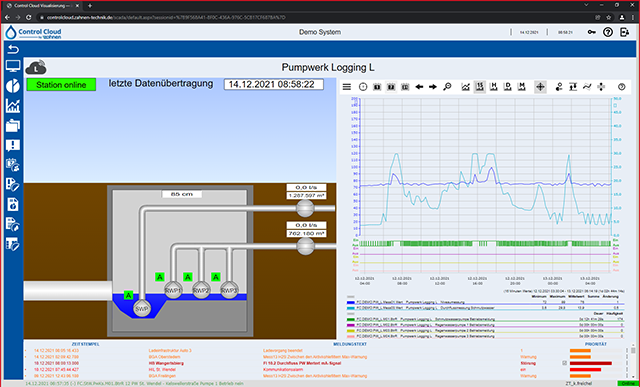Tick the checkbox in the Störung alarm row
The width and height of the screenshot is (640, 387).
[564, 363]
